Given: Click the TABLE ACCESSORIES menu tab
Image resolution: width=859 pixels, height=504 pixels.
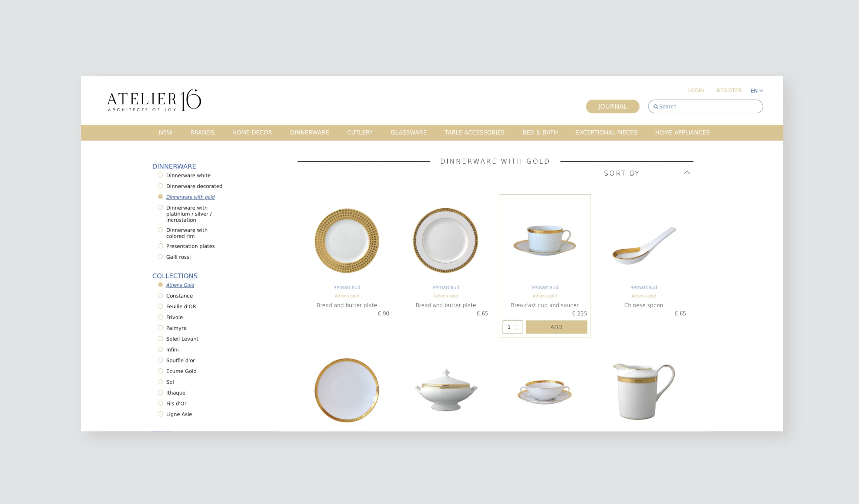Looking at the screenshot, I should click(474, 132).
